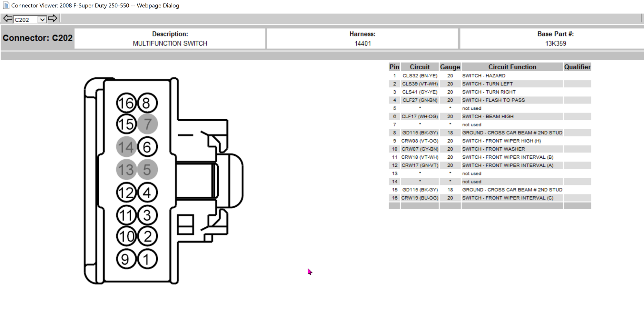
Task: Click the shaded pin 13 circle
Action: [x=126, y=169]
